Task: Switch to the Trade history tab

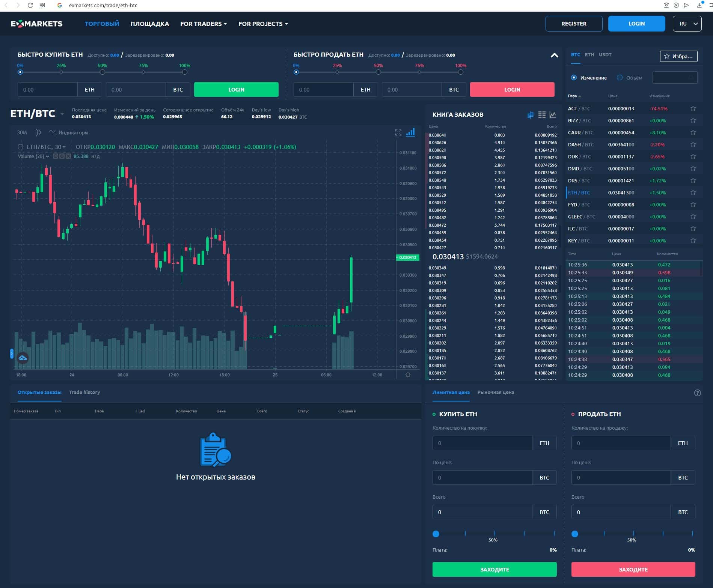Action: coord(84,392)
